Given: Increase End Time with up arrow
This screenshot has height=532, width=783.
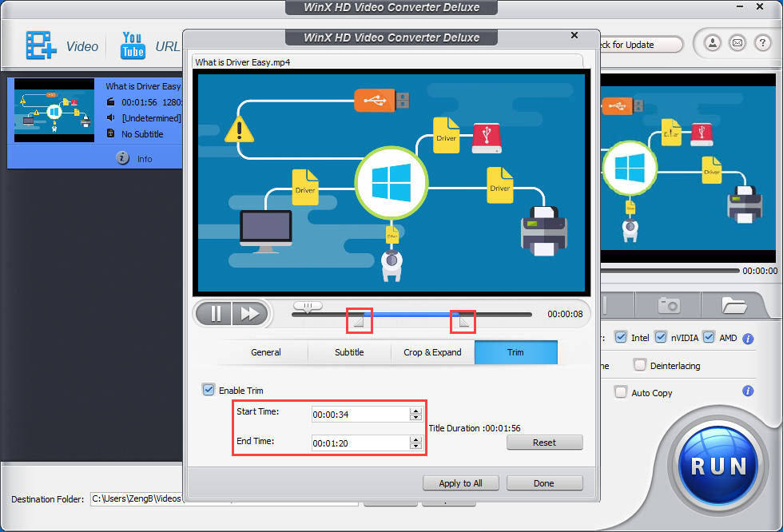Looking at the screenshot, I should coord(415,439).
